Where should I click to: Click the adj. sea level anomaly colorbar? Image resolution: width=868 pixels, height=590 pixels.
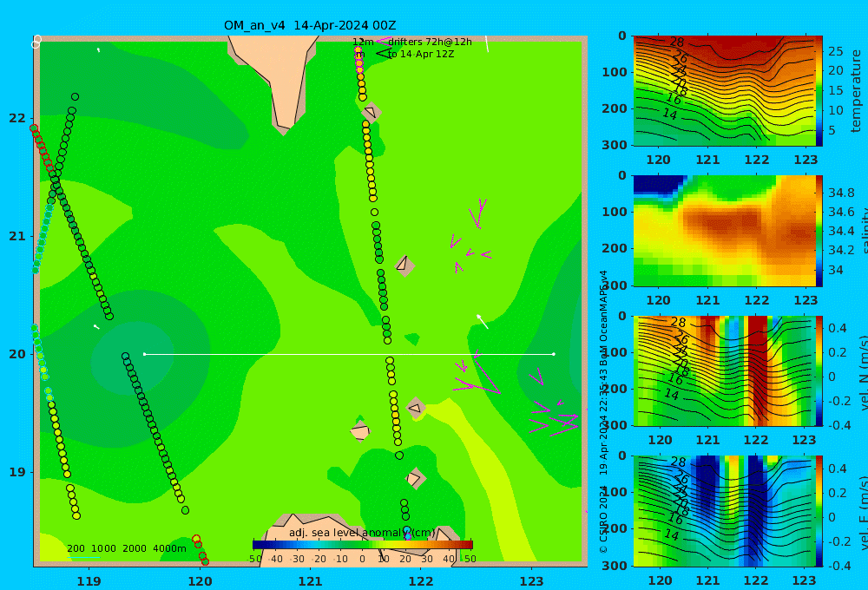[363, 545]
